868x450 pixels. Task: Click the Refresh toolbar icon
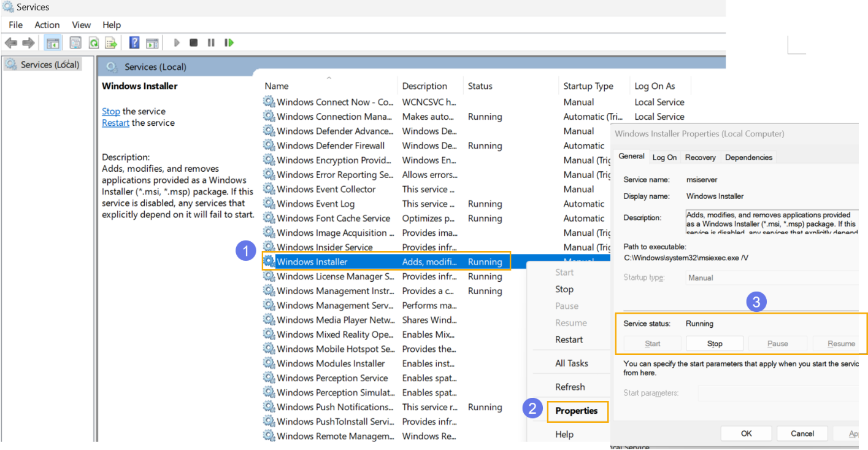[93, 43]
